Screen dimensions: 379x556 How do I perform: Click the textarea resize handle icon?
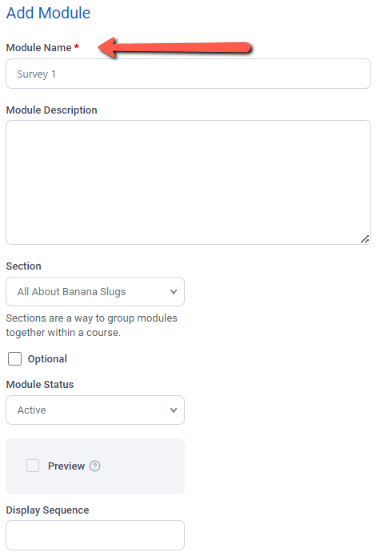(x=365, y=239)
